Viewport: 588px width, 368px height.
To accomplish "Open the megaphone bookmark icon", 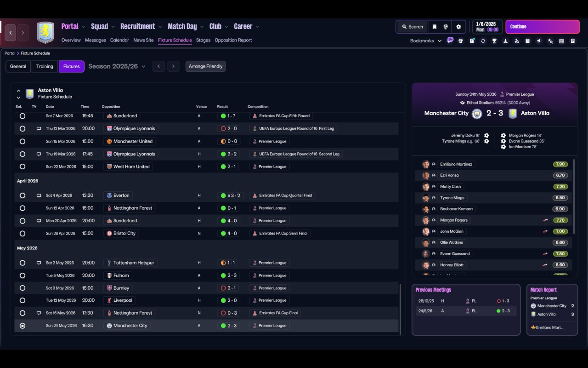I will pyautogui.click(x=539, y=41).
